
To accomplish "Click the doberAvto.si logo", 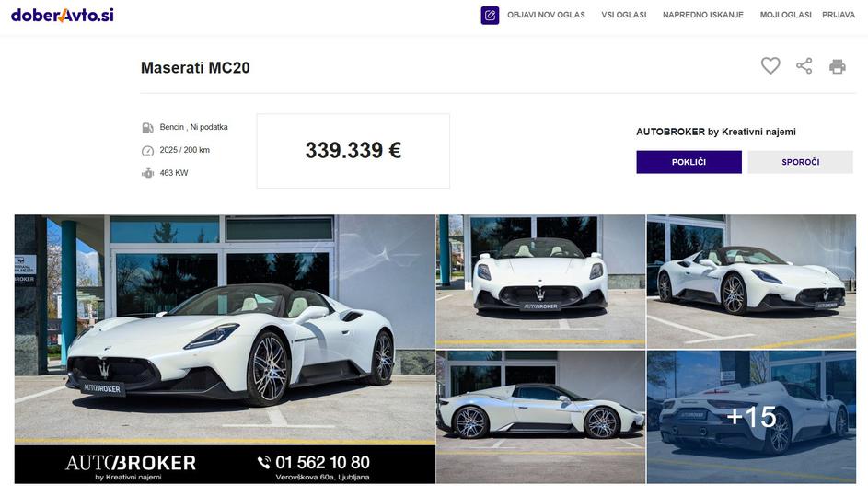I will pyautogui.click(x=62, y=15).
